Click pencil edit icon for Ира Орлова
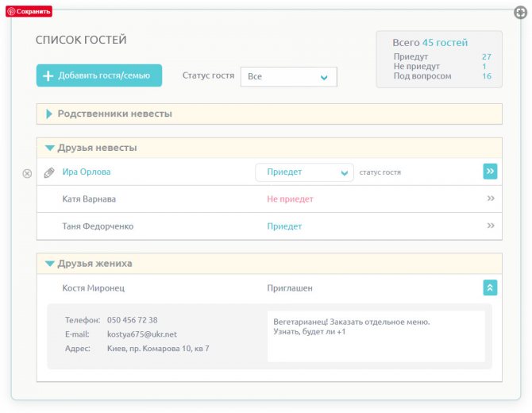The image size is (532, 413). (x=48, y=172)
